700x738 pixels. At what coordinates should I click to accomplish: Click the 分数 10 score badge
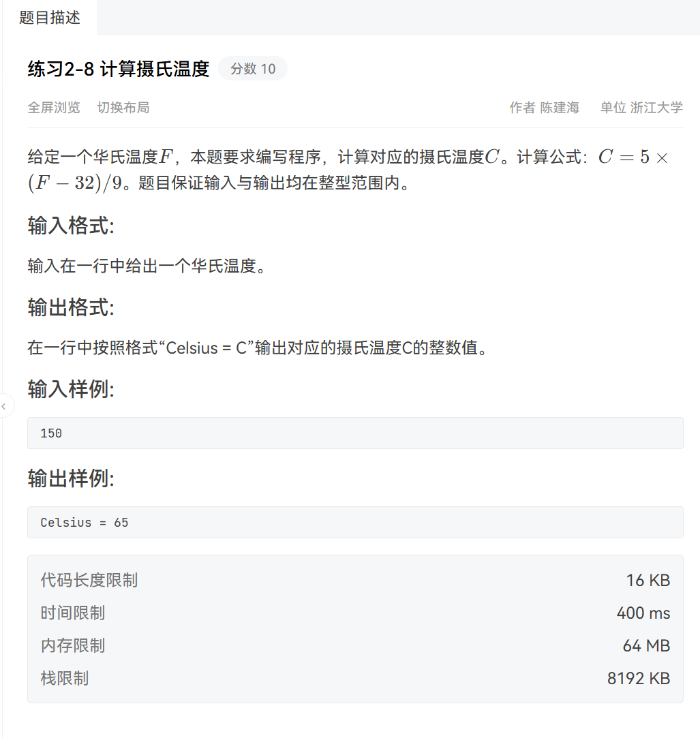(x=253, y=68)
